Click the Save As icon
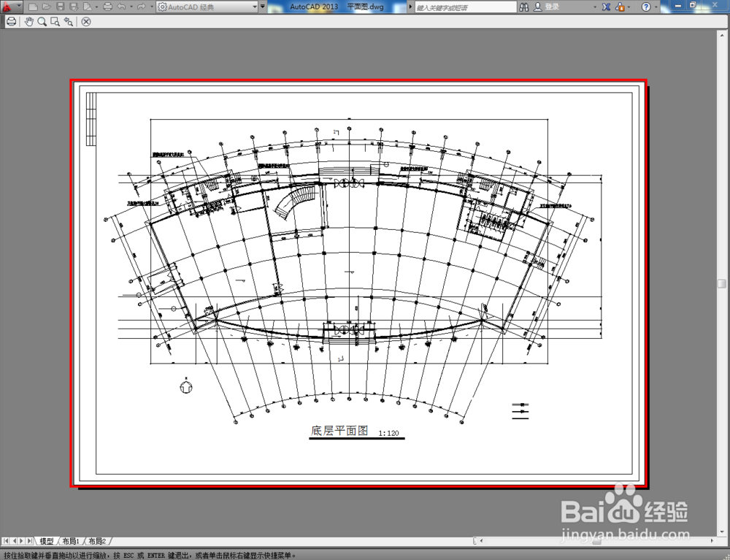The height and width of the screenshot is (560, 730). coord(73,7)
